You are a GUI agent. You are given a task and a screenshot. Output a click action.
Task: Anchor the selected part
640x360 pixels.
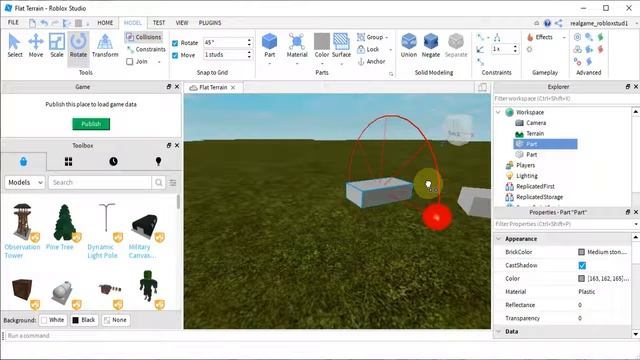(x=371, y=62)
